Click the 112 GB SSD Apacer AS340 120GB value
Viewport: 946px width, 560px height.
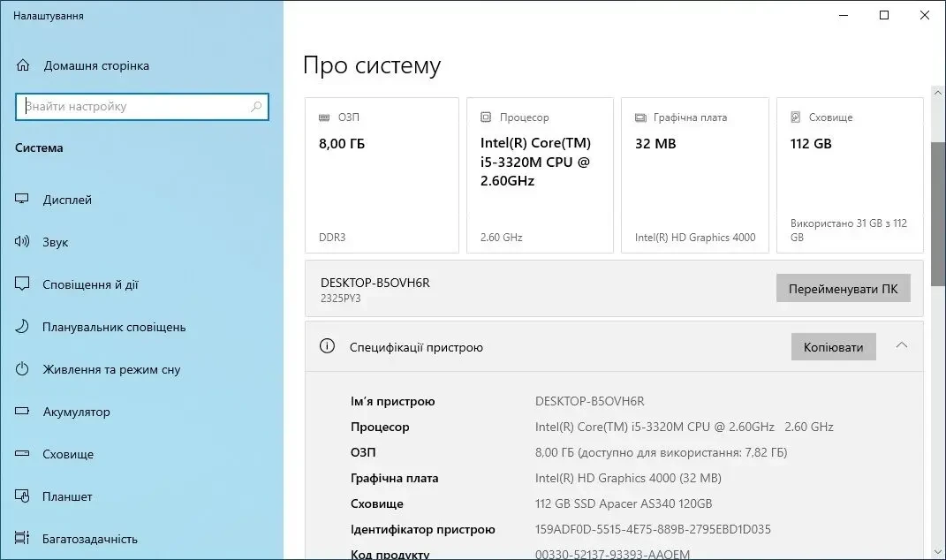pyautogui.click(x=624, y=503)
